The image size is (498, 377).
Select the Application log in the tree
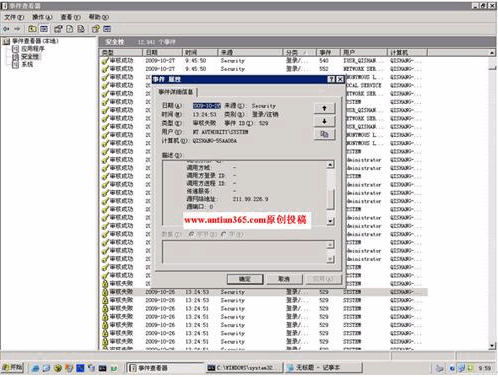tap(33, 49)
